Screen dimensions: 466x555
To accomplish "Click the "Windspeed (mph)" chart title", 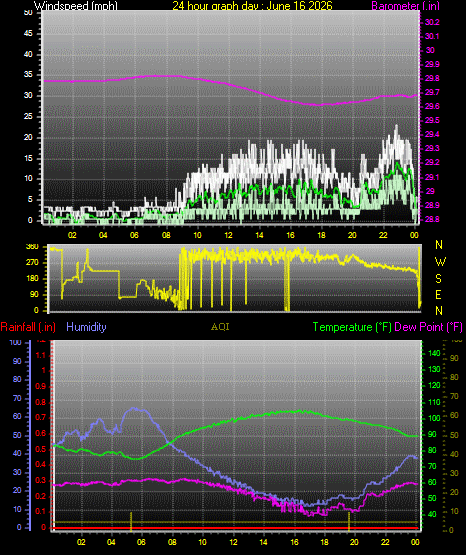I will tap(76, 6).
